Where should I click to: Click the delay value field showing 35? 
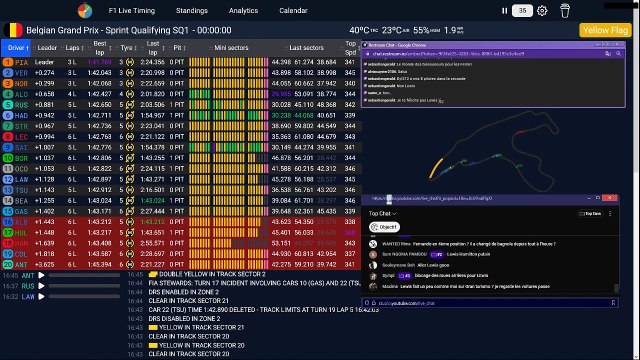pos(522,11)
